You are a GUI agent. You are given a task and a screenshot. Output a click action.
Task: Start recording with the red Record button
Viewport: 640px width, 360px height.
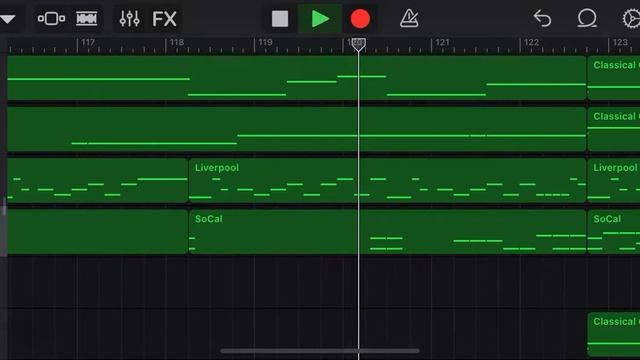pos(360,19)
